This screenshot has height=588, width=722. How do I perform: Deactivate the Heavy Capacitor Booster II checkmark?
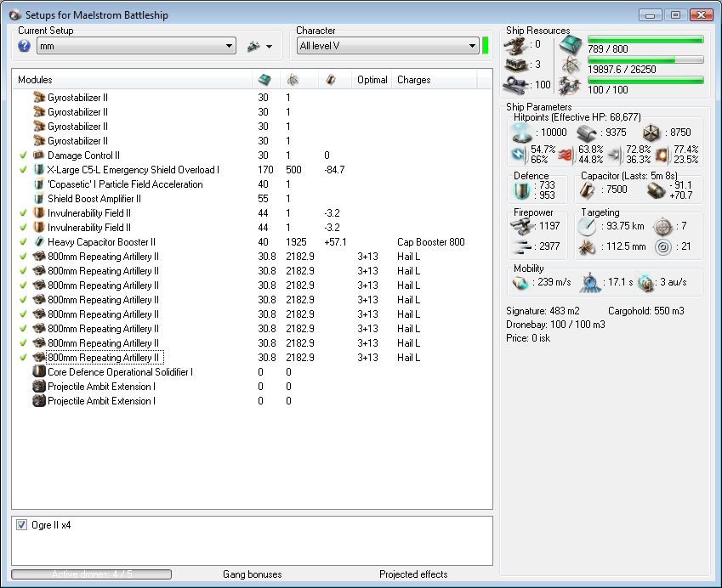click(23, 242)
